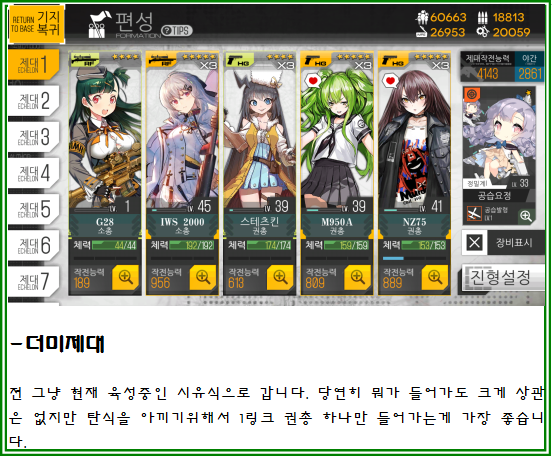This screenshot has width=552, height=457.
Task: Click the heart icon on M950A card
Action: 313,81
